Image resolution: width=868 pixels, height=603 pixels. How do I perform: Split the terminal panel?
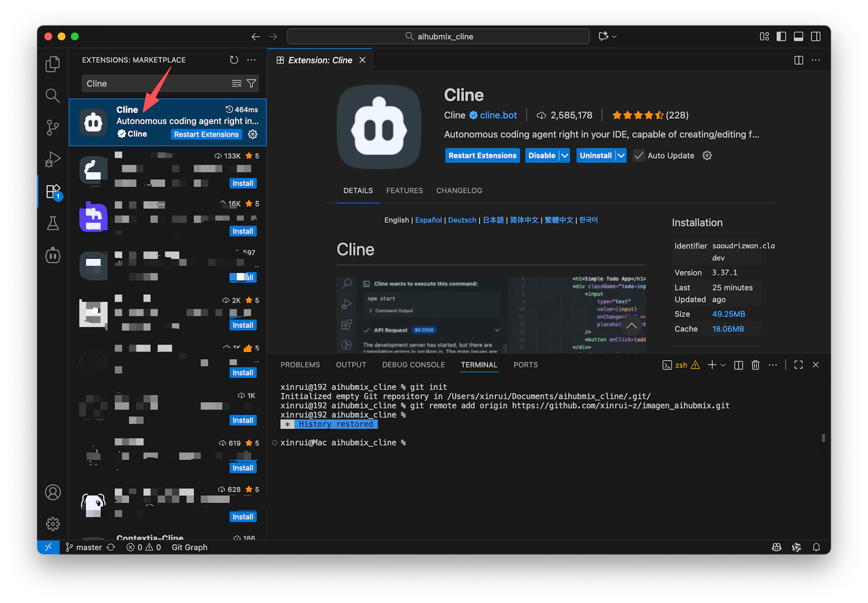point(739,365)
